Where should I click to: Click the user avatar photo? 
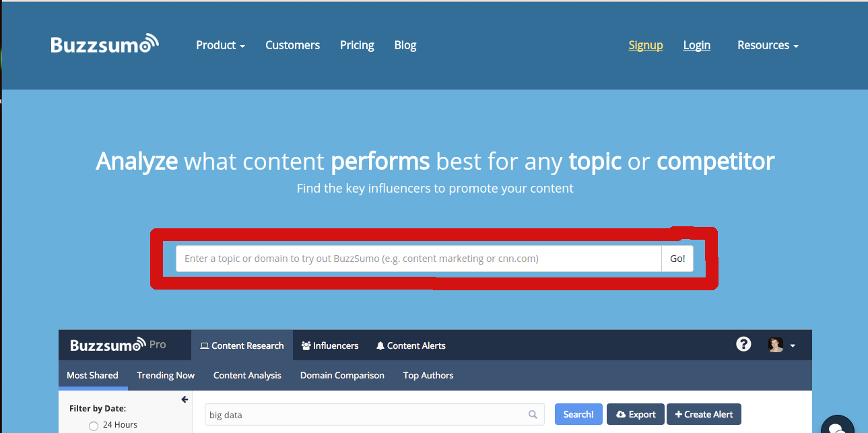click(x=776, y=345)
